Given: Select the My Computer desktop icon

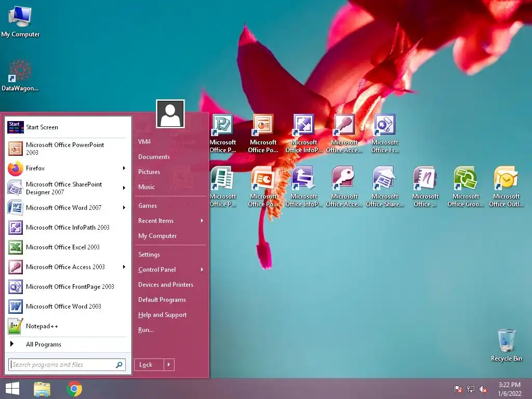Looking at the screenshot, I should (20, 21).
